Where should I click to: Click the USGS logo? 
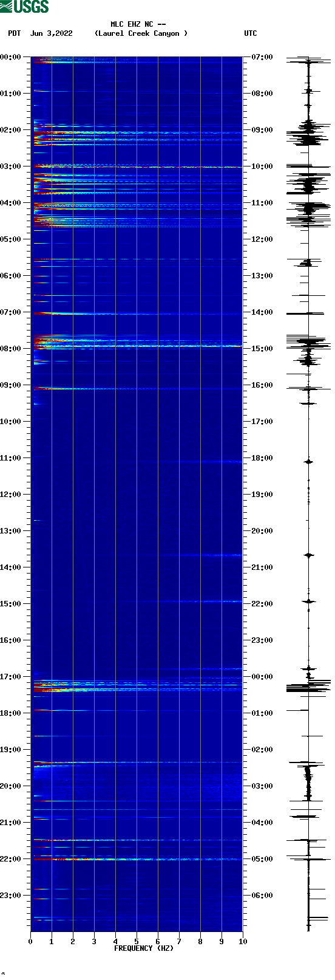pyautogui.click(x=24, y=7)
